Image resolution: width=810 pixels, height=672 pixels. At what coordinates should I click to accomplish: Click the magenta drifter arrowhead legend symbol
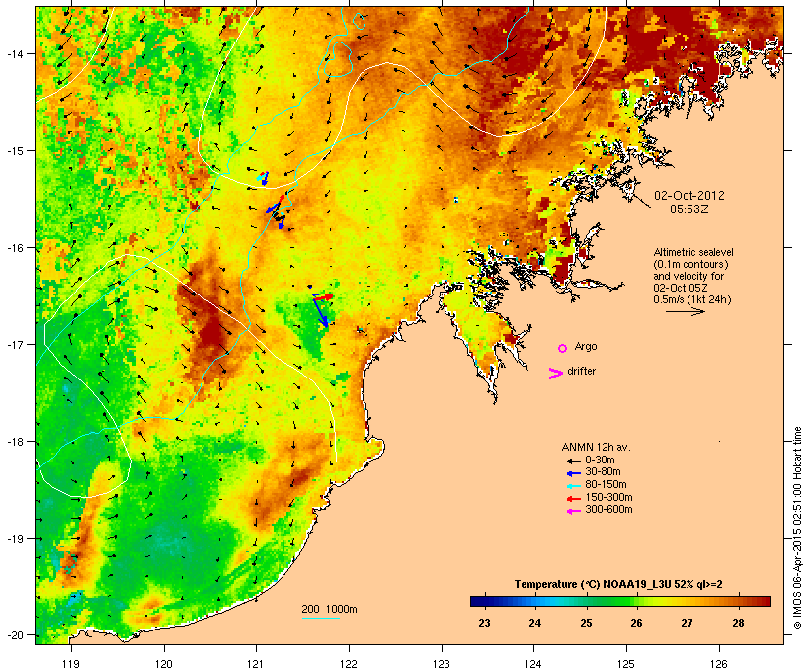(555, 374)
